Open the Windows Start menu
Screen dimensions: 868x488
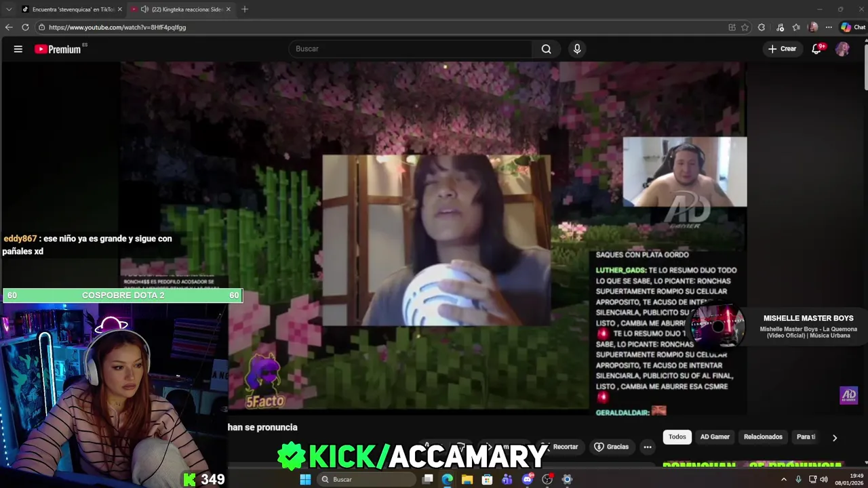305,479
